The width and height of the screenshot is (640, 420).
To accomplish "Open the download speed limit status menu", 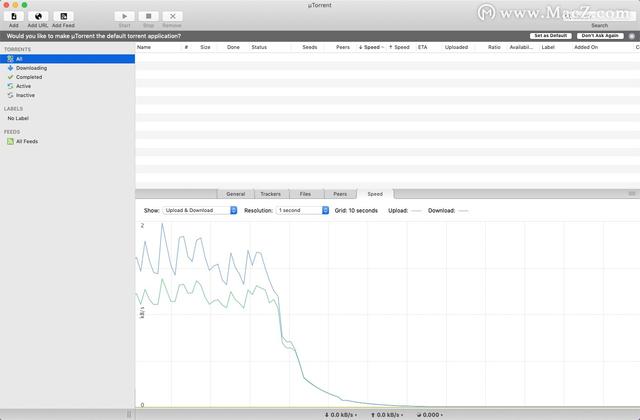I will [341, 415].
